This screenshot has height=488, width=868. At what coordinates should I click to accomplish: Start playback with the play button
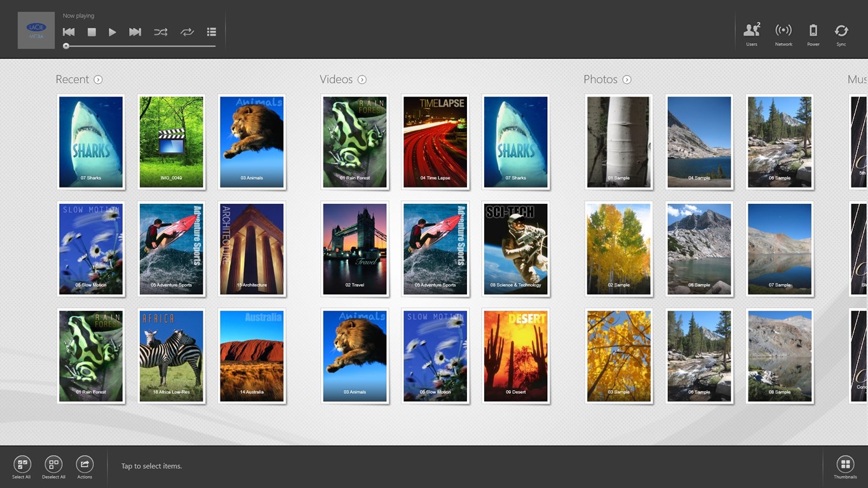112,32
